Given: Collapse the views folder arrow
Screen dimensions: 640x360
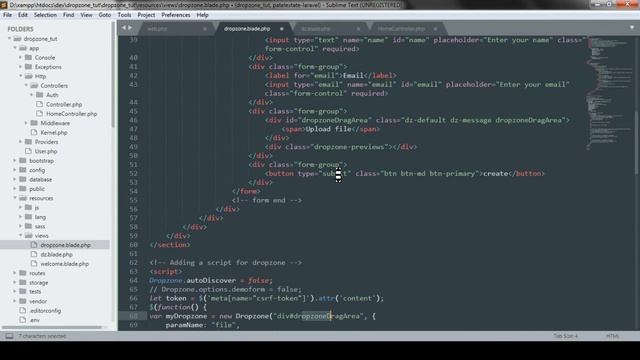Looking at the screenshot, I should click(21, 236).
